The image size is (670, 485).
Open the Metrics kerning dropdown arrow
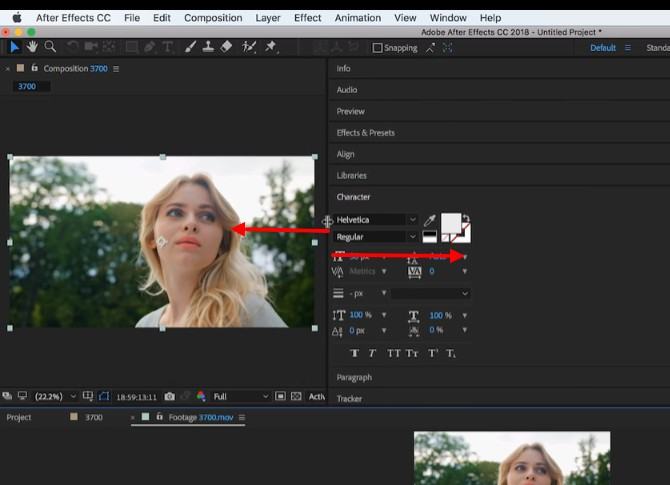384,271
